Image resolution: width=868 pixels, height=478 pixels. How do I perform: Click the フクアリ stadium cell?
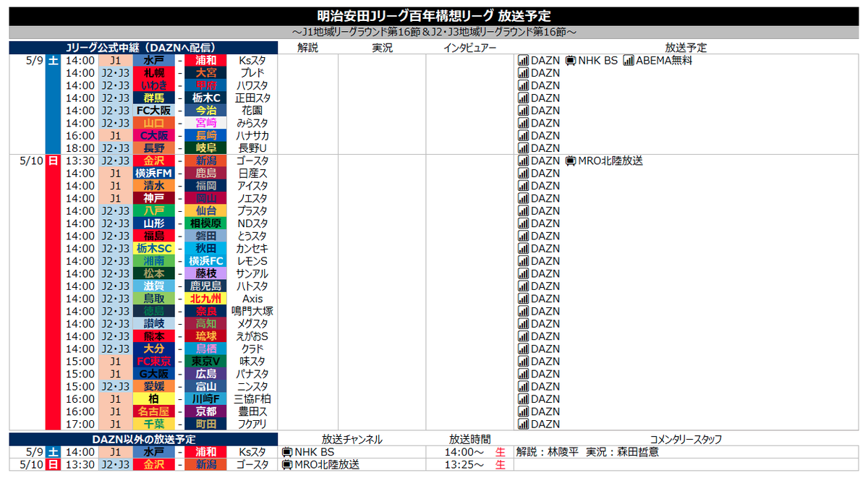252,424
